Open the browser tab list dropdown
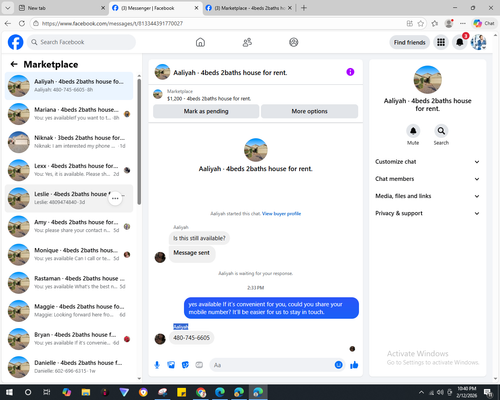 [x=7, y=8]
